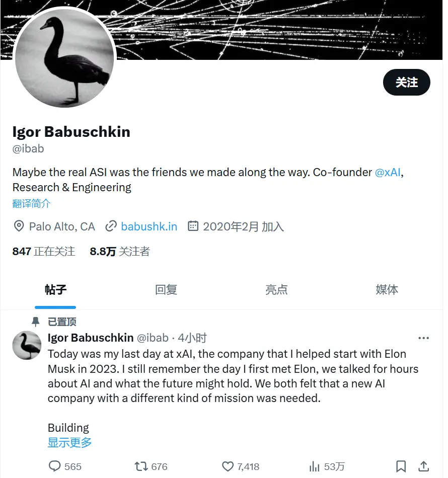This screenshot has height=478, width=448.
Task: Open the large black swan profile picture
Action: (x=65, y=58)
